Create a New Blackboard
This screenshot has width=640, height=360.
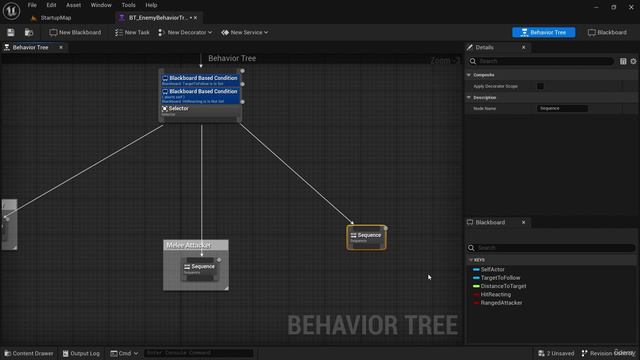75,32
